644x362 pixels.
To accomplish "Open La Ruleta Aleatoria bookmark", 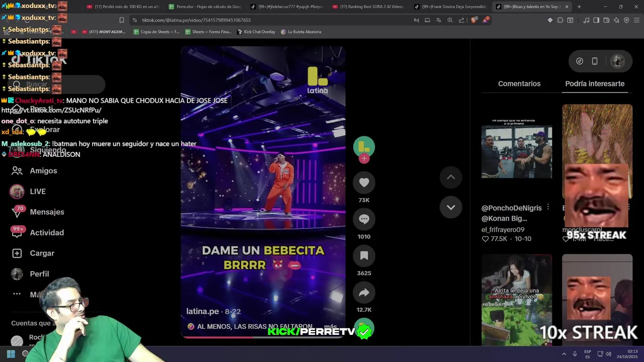I will (301, 32).
